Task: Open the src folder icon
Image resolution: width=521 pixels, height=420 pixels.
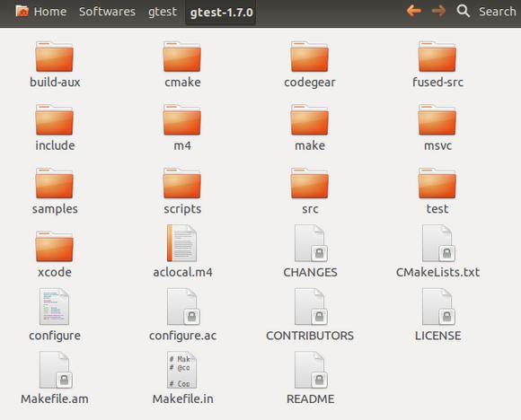Action: pos(310,183)
